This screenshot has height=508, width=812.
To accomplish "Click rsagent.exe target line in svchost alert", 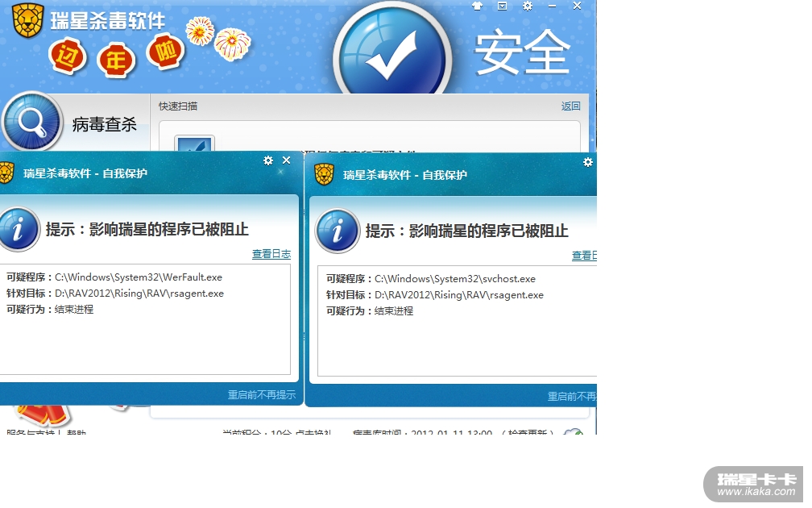I will 435,295.
